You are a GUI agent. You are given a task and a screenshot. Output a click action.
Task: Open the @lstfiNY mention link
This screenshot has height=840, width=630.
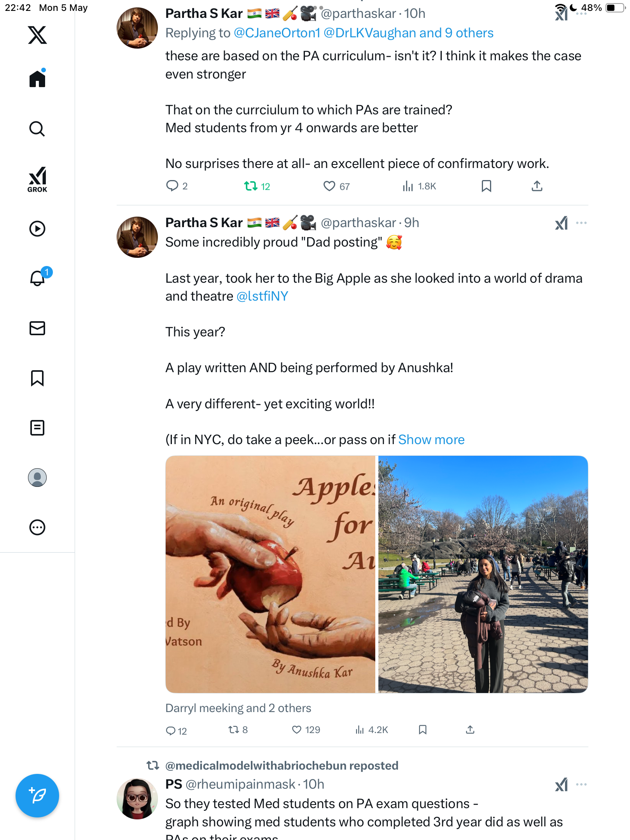point(262,296)
